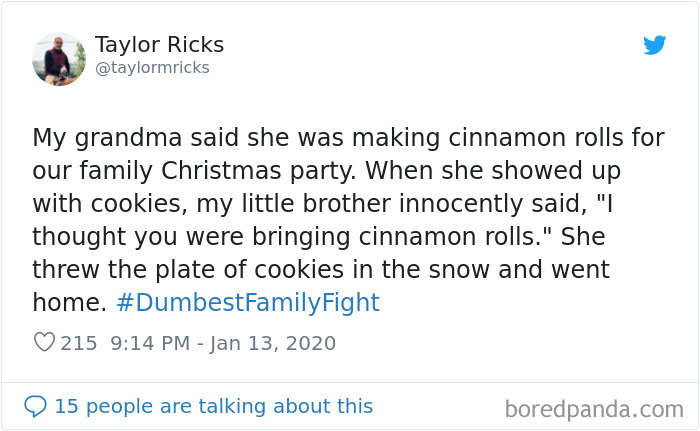Click the word "threw" in the tweet
Viewport: 700px width, 431px height.
[x=65, y=270]
